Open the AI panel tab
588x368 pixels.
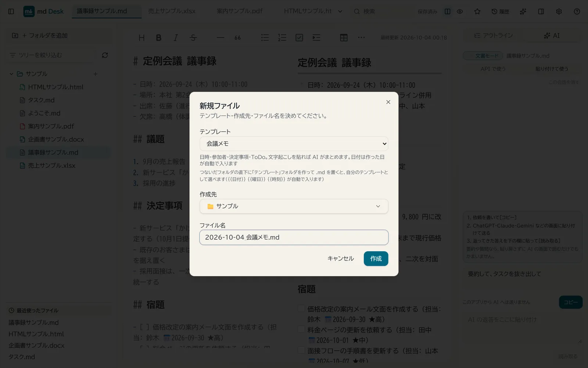tap(552, 36)
